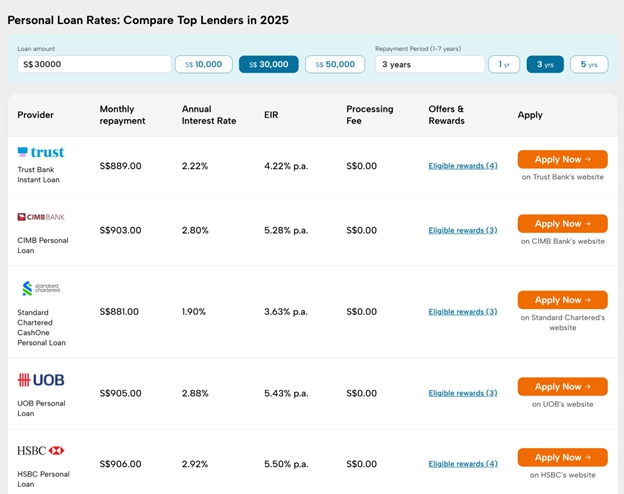
Task: Select the S$ 50,000 loan amount option
Action: pos(335,64)
